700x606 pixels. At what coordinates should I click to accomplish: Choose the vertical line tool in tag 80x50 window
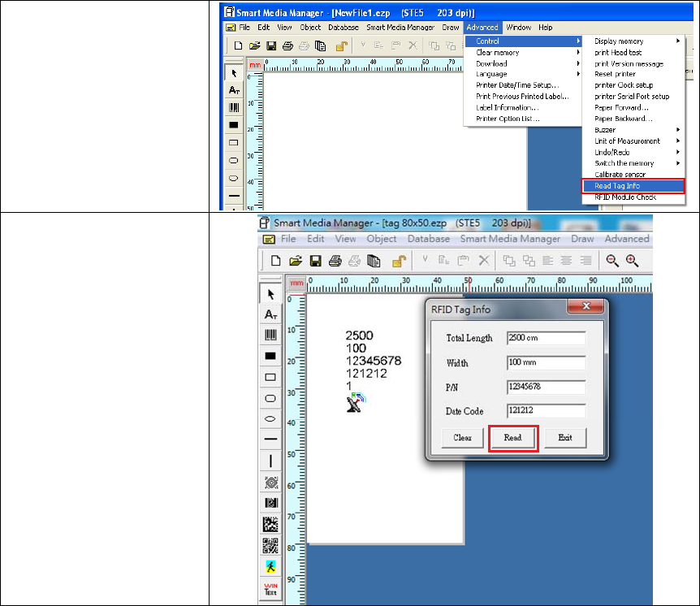point(270,461)
